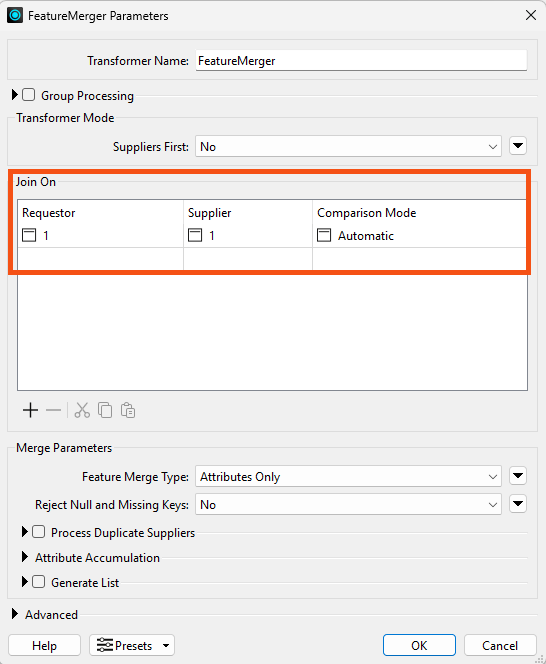Paste a join row from clipboard
546x664 pixels.
[128, 410]
